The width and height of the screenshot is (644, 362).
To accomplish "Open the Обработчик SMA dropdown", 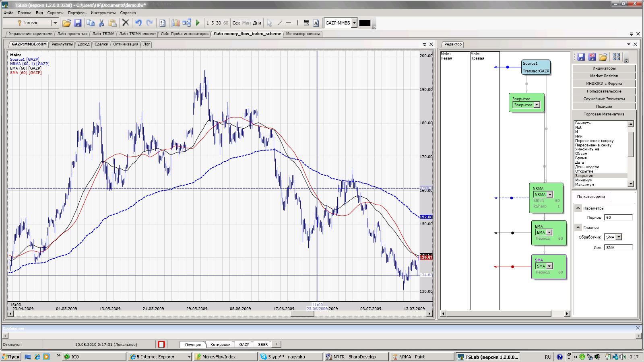I will [619, 237].
